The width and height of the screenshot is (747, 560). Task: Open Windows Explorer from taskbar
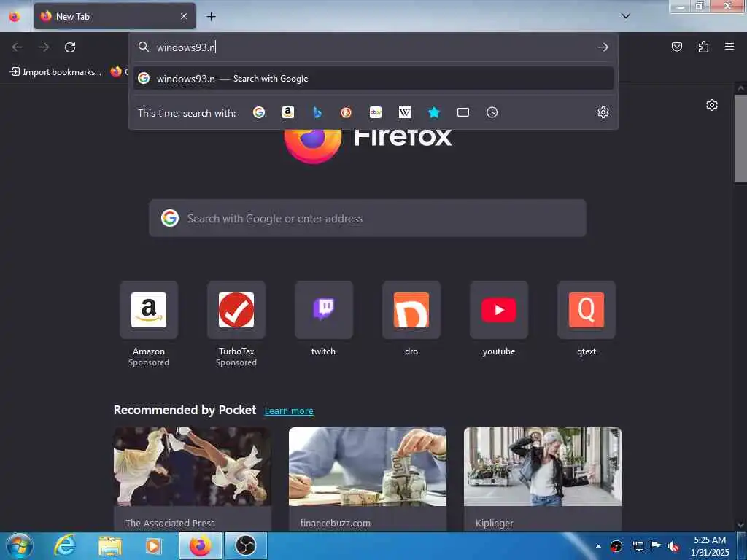pyautogui.click(x=109, y=545)
